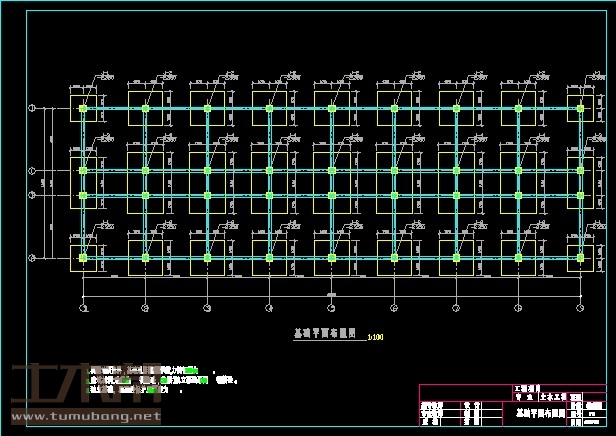Click the bottom horizontal cyan foundation beam
This screenshot has height=436, width=616.
point(300,259)
